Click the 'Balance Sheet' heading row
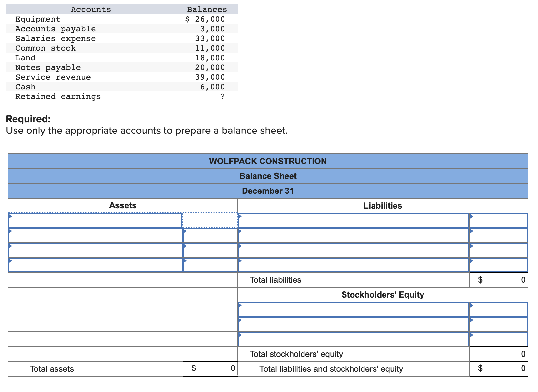The height and width of the screenshot is (392, 538). point(268,176)
